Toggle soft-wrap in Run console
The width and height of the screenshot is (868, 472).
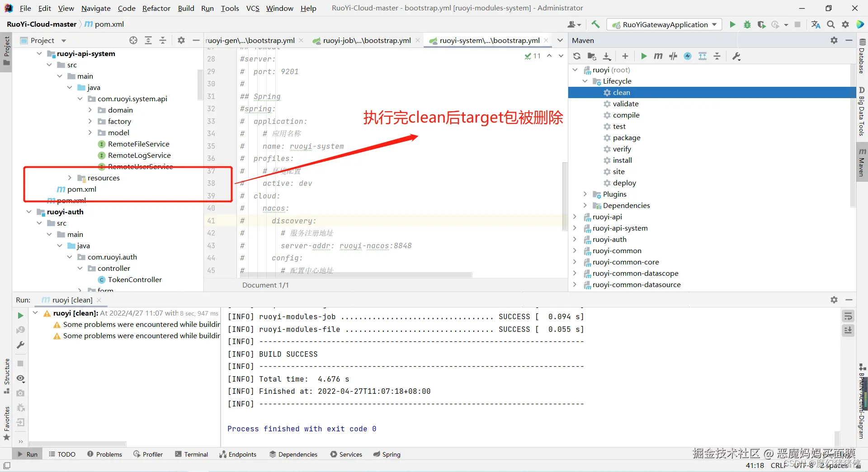pos(848,316)
